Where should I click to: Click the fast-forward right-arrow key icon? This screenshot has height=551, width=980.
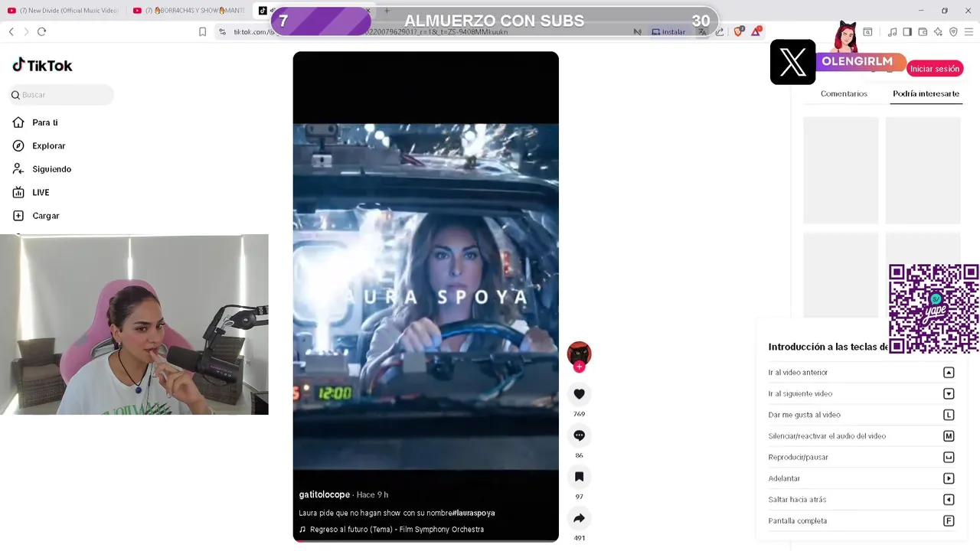(x=949, y=478)
